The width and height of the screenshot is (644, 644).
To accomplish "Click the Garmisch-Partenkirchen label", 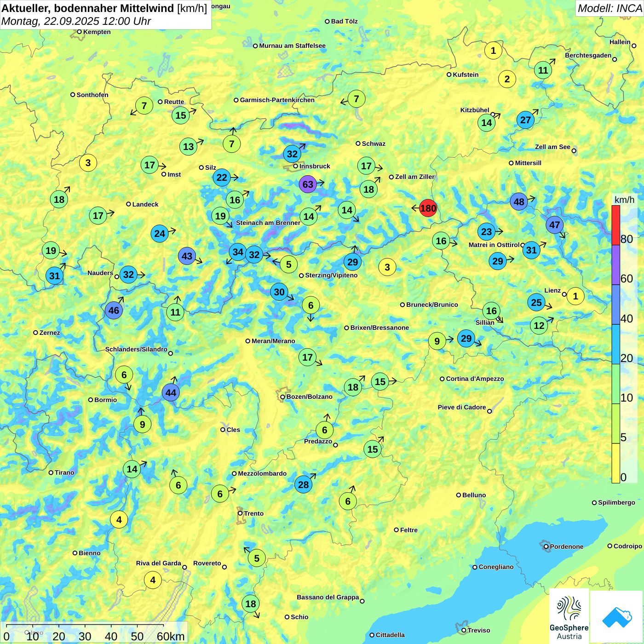I will 277,100.
